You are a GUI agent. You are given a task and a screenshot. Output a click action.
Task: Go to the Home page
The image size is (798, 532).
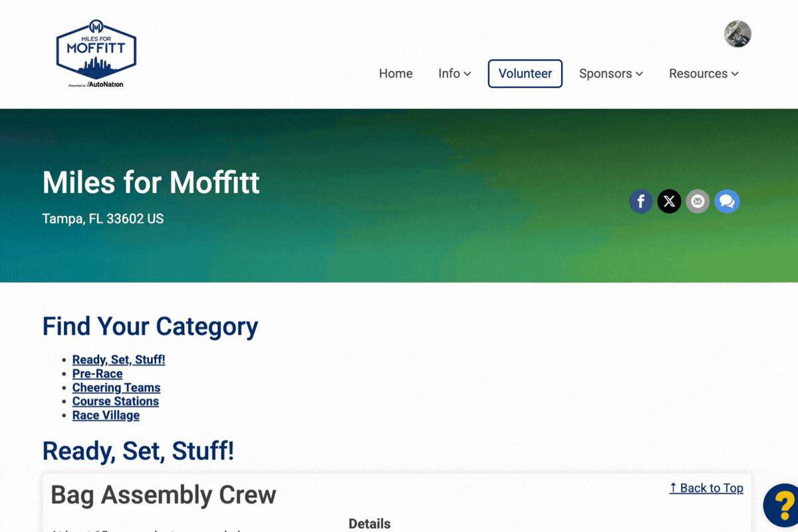pyautogui.click(x=396, y=74)
